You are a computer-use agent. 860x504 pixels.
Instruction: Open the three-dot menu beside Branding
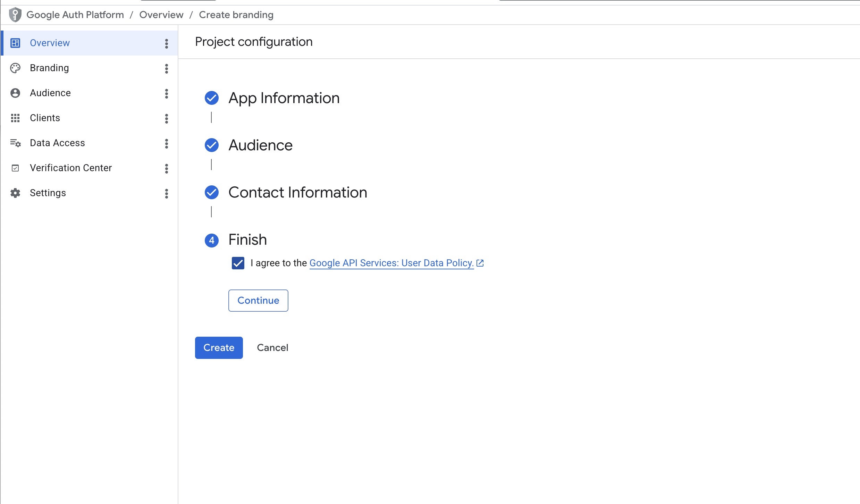(x=167, y=68)
